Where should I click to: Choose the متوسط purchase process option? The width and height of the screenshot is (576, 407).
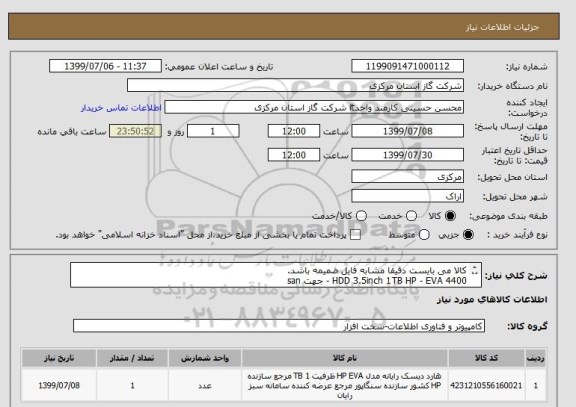point(424,235)
